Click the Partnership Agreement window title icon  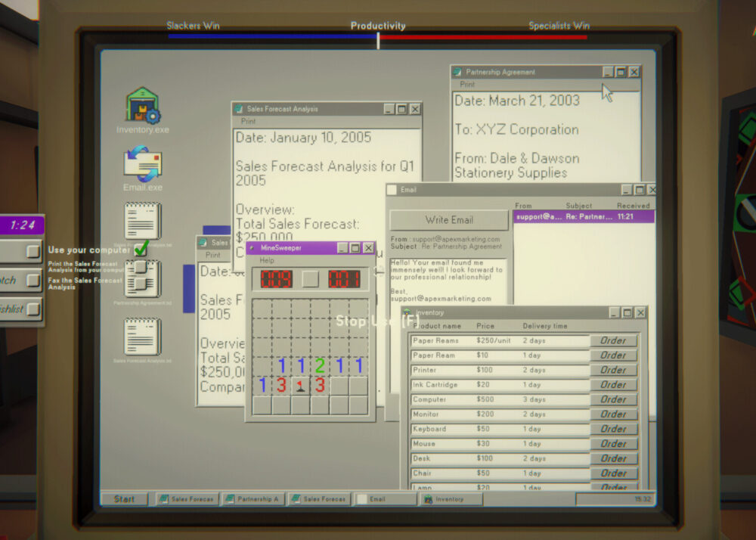tap(457, 72)
